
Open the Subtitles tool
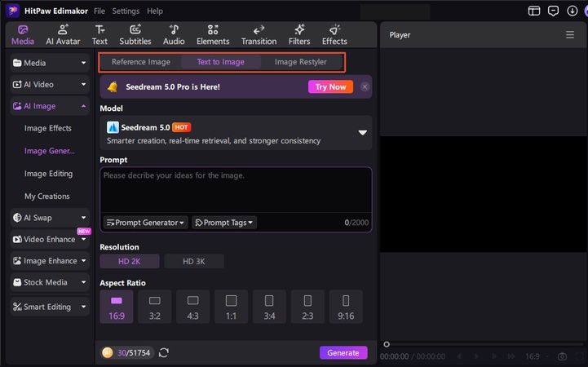[135, 35]
